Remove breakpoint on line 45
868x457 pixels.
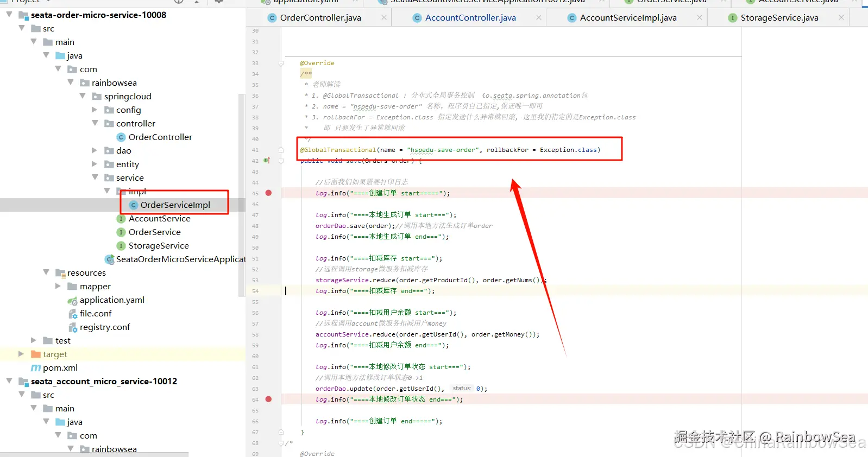268,193
